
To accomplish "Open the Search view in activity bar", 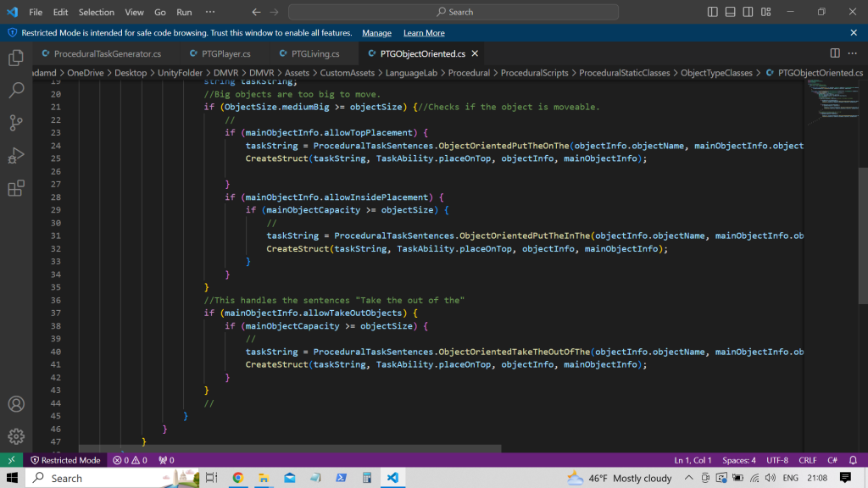I will click(16, 90).
